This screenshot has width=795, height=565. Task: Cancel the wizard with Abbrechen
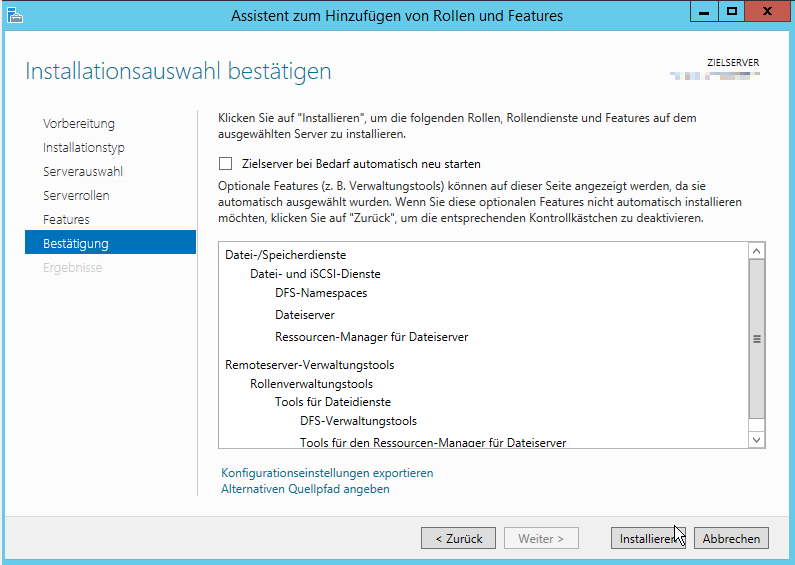731,538
